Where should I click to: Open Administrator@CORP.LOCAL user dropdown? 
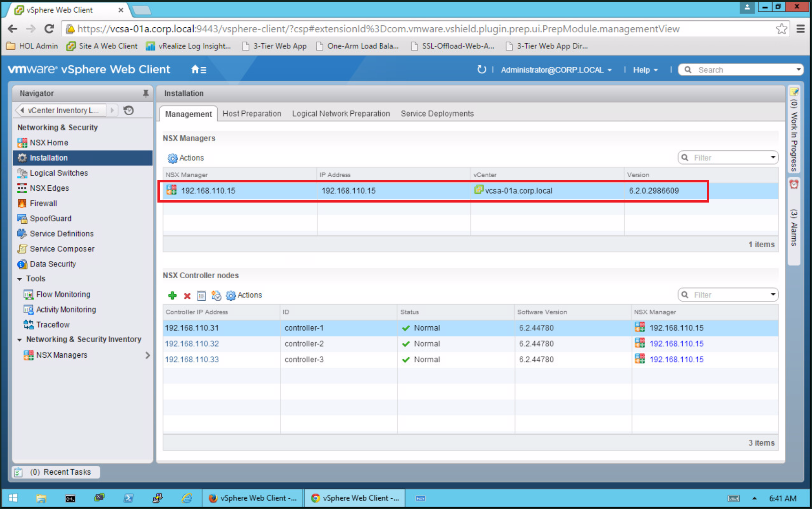tap(556, 70)
